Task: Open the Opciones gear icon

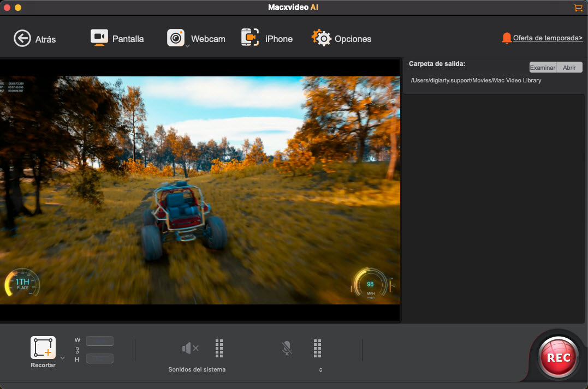Action: pyautogui.click(x=322, y=38)
